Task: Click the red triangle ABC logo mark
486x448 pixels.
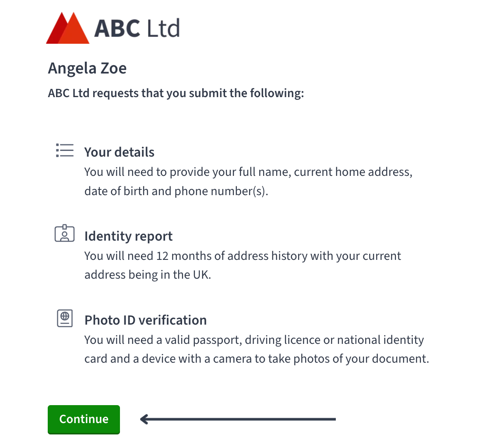Action: click(x=68, y=28)
